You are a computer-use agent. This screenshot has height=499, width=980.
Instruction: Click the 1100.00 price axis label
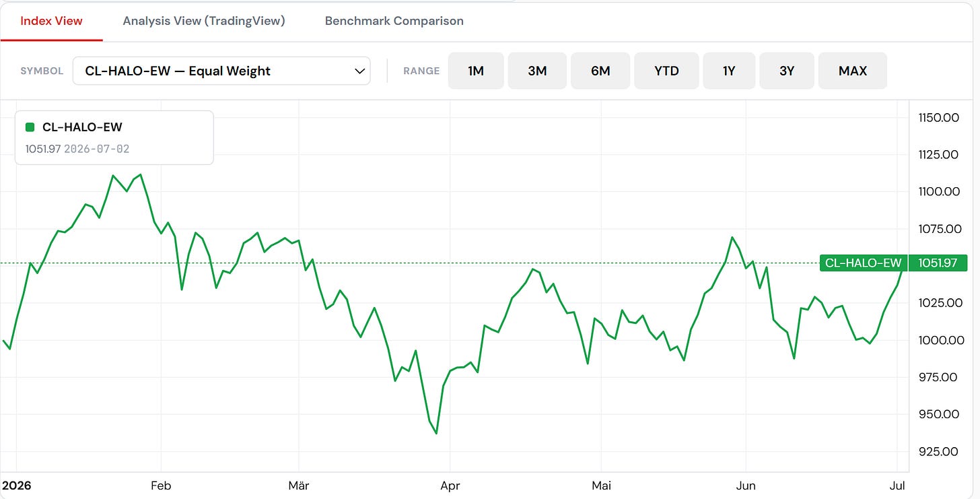[938, 192]
